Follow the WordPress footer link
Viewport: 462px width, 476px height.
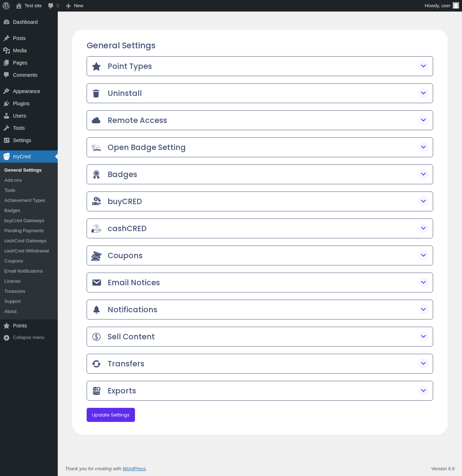coord(134,469)
